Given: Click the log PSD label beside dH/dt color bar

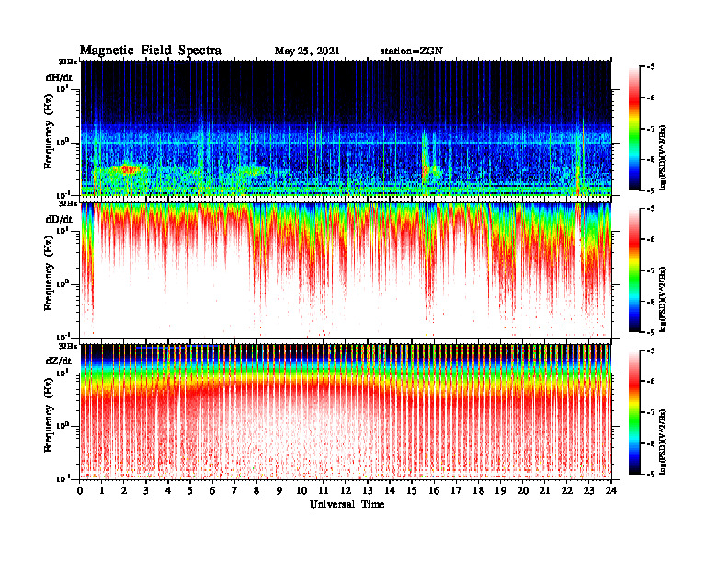Looking at the screenshot, I should [663, 156].
